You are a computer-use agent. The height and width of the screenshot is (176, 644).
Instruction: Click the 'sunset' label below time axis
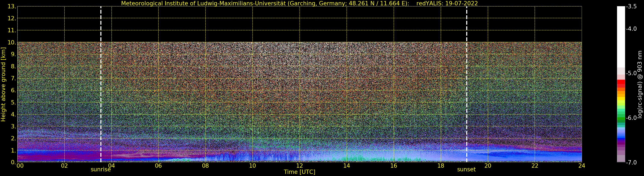[466, 170]
